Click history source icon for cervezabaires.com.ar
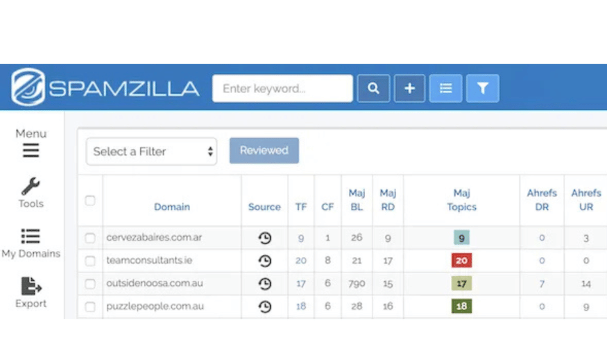The width and height of the screenshot is (607, 364). pos(265,238)
